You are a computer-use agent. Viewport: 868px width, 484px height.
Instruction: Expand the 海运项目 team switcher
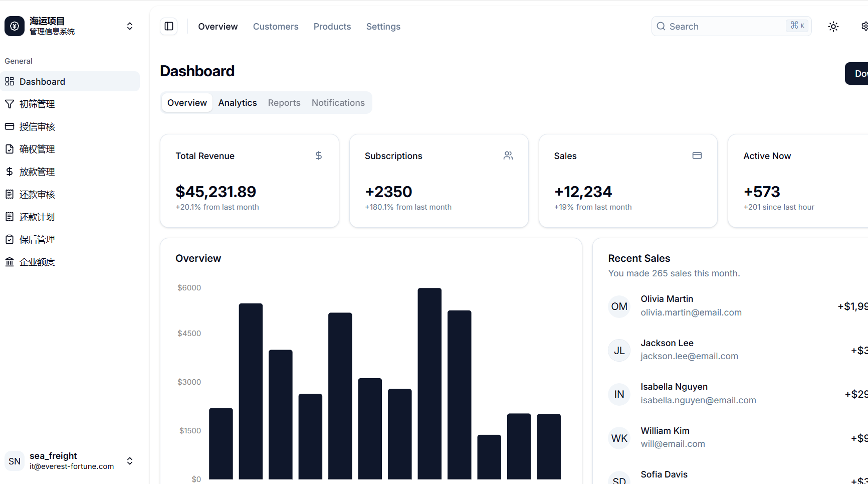pyautogui.click(x=70, y=26)
